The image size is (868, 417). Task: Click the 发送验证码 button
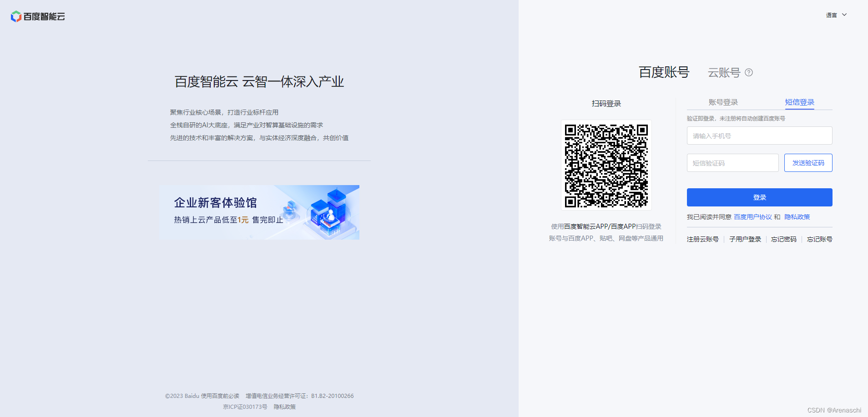pos(808,163)
